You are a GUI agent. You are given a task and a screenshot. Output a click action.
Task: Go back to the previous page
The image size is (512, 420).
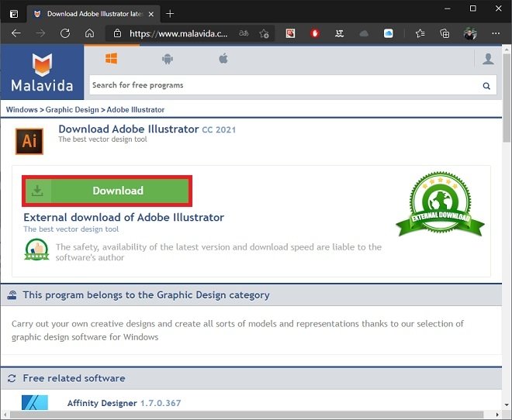tap(16, 33)
